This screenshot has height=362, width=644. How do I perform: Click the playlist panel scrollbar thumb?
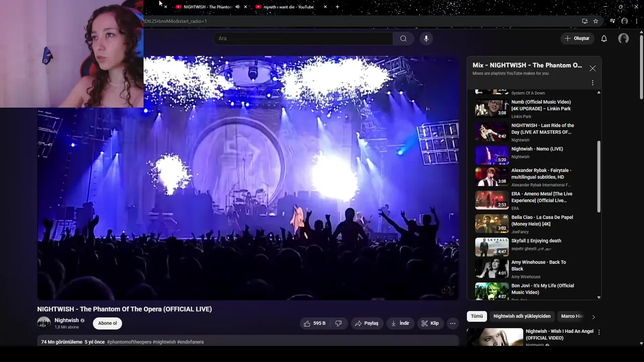(x=599, y=176)
